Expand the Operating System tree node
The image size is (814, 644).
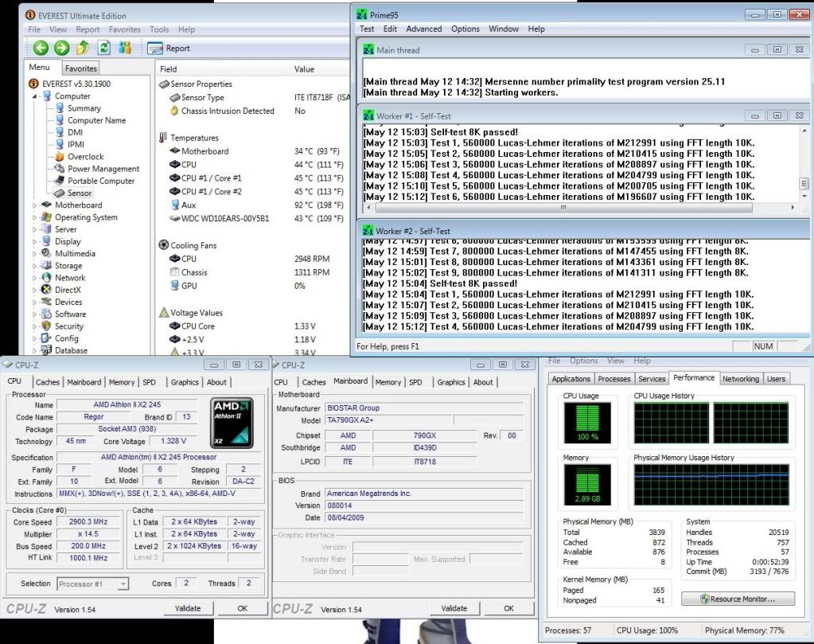tap(35, 217)
